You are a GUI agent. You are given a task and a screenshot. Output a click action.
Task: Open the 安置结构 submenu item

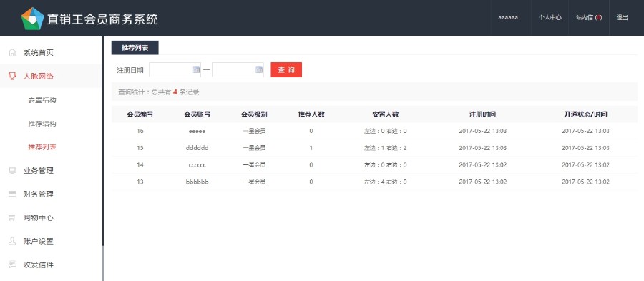pos(42,100)
